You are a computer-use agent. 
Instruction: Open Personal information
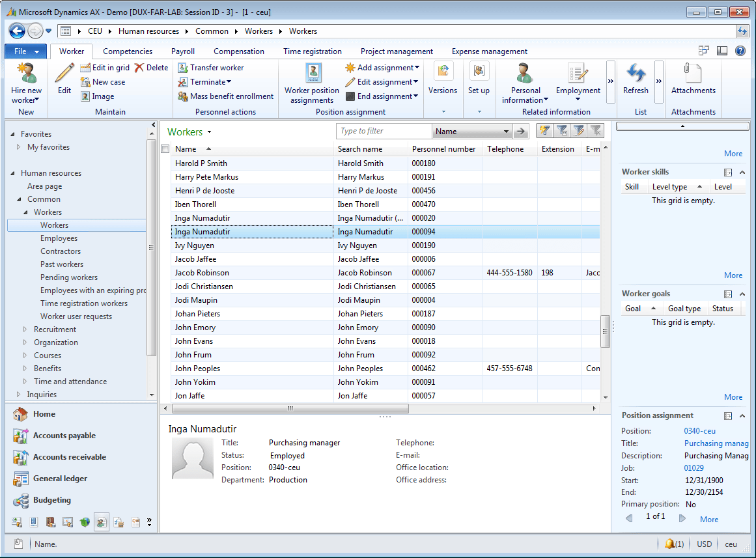click(x=525, y=83)
